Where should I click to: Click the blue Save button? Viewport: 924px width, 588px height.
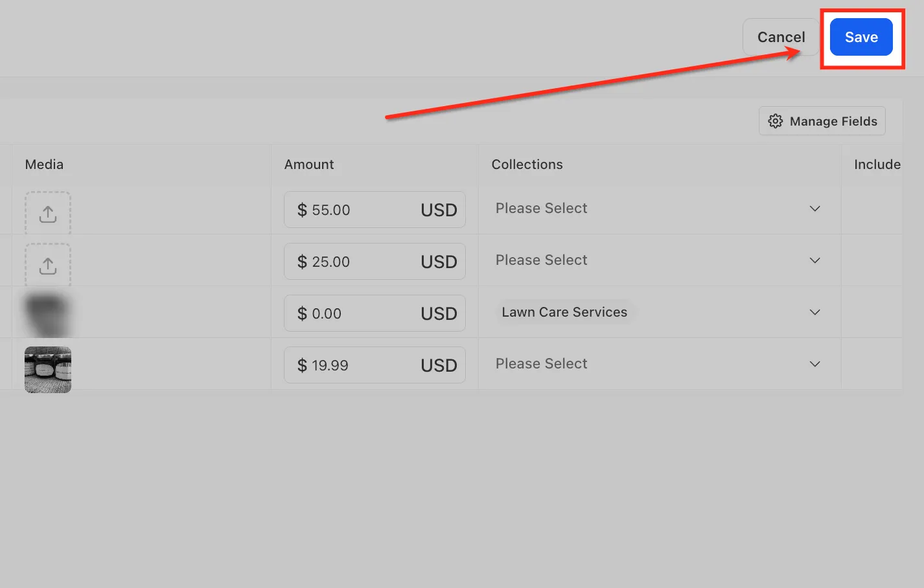(x=861, y=37)
